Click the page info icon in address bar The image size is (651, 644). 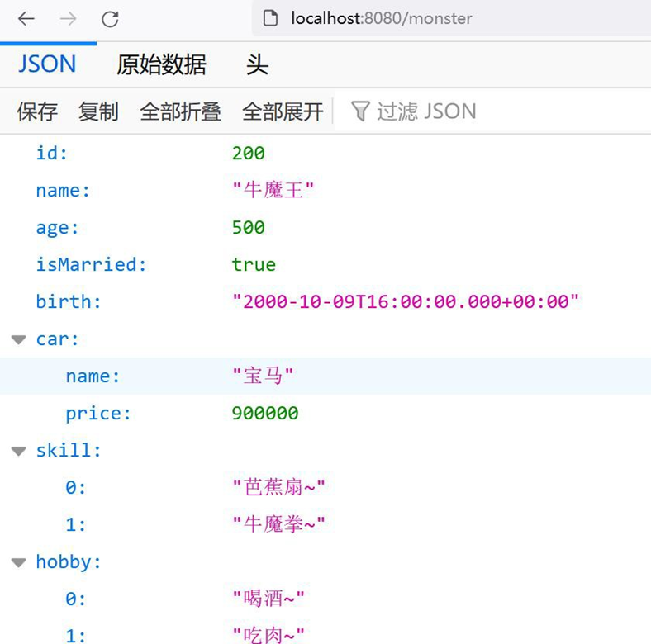(x=269, y=18)
